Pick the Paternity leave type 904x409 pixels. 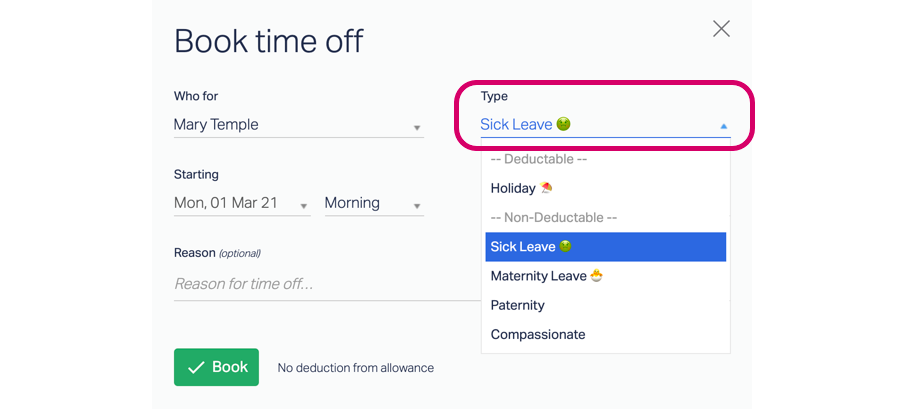[x=605, y=305]
